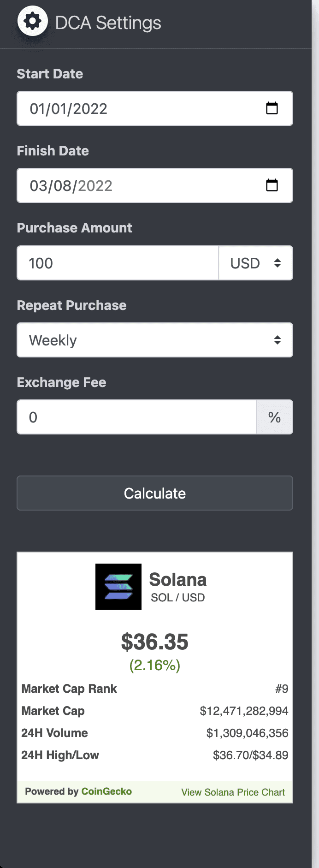Viewport: 319px width, 868px height.
Task: Click the Solana logo thumbnail
Action: (118, 587)
